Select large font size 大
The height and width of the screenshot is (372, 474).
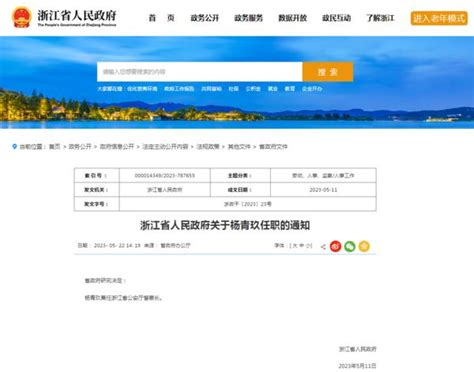(295, 246)
